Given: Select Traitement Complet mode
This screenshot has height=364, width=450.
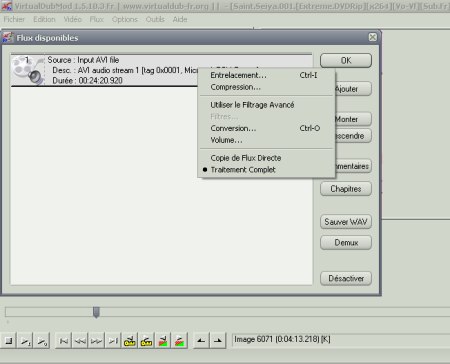Looking at the screenshot, I should (266, 170).
